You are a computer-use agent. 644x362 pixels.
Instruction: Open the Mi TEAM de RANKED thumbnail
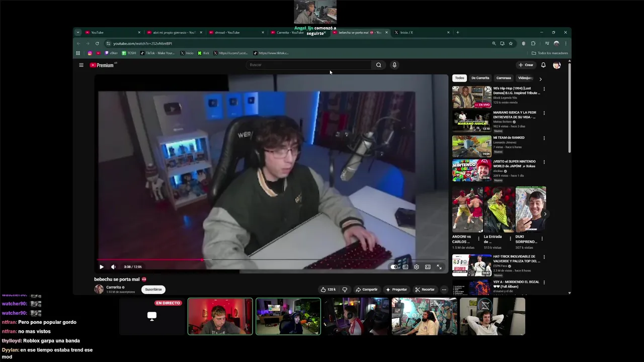(472, 146)
